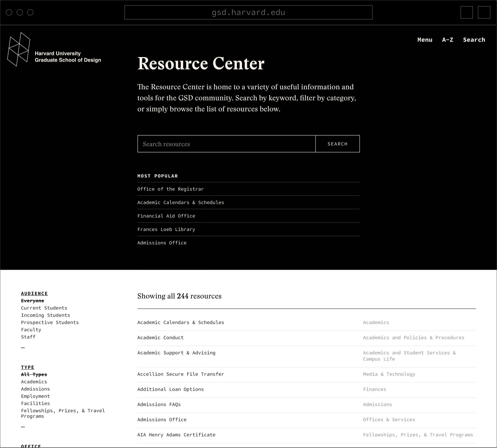Viewport: 497px width, 448px height.
Task: Click the right square browser toolbar button
Action: click(484, 12)
